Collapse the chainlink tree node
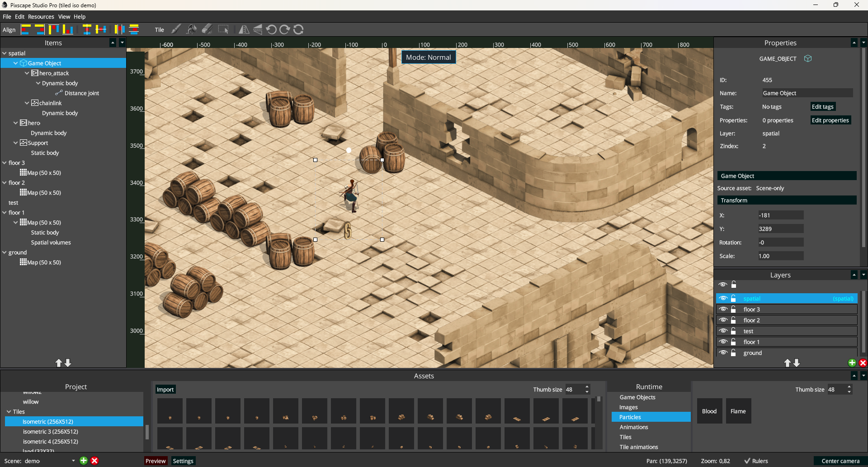Image resolution: width=868 pixels, height=467 pixels. 27,103
